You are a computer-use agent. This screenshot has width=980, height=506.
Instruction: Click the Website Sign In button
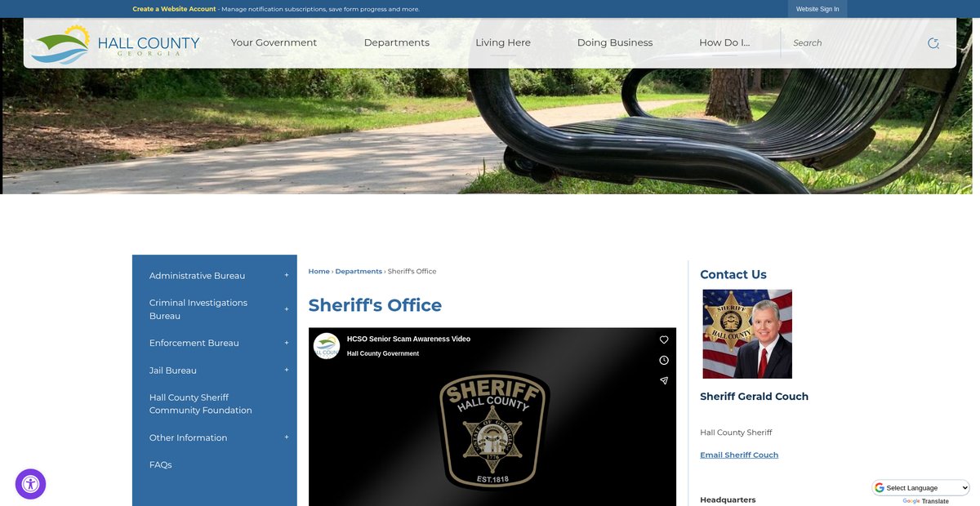[817, 9]
